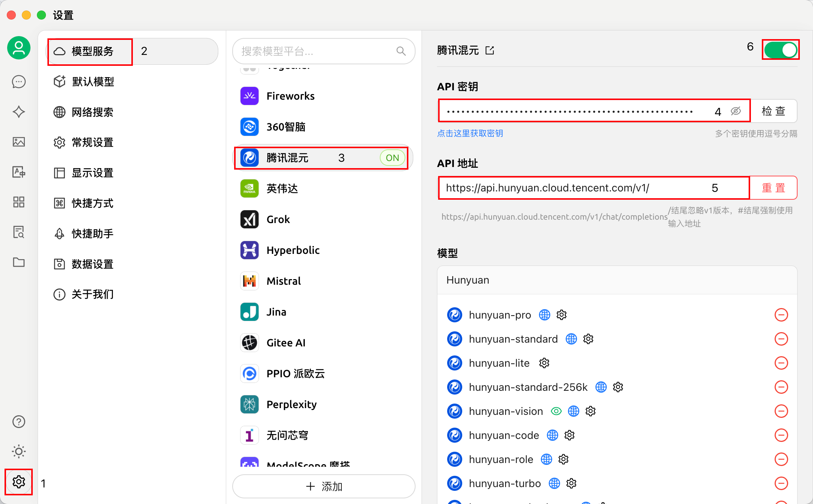The width and height of the screenshot is (813, 504).
Task: Remove hunyuan-code with minus icon
Action: [781, 435]
